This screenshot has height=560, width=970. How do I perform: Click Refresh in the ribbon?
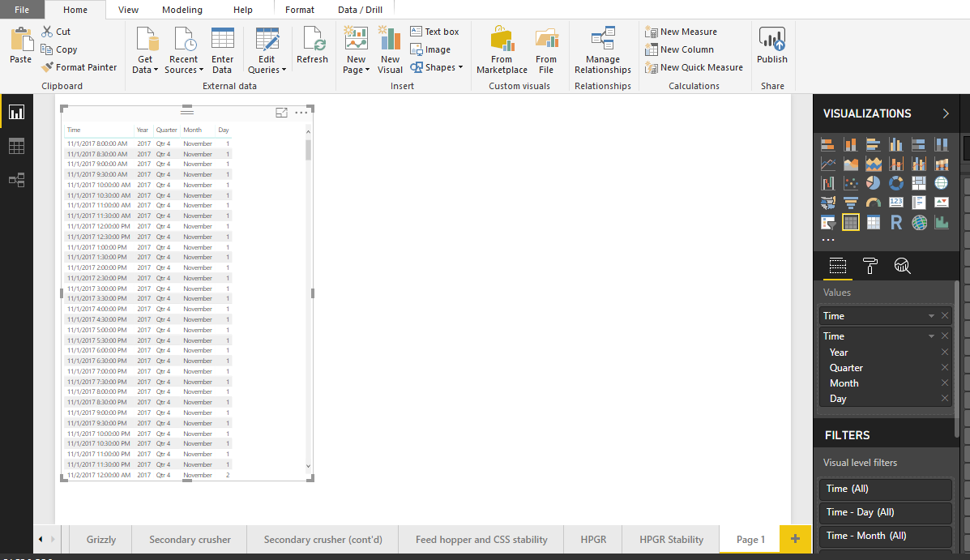click(312, 45)
